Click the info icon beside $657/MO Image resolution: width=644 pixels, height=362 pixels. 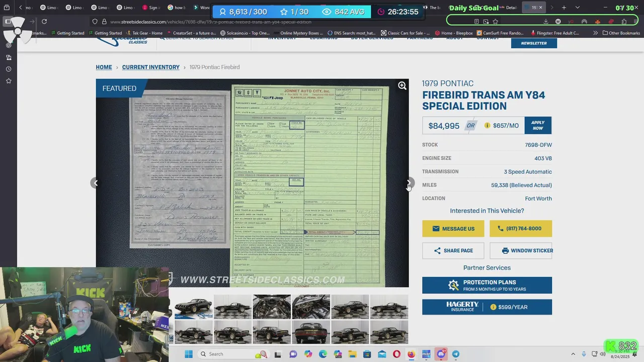tap(487, 126)
